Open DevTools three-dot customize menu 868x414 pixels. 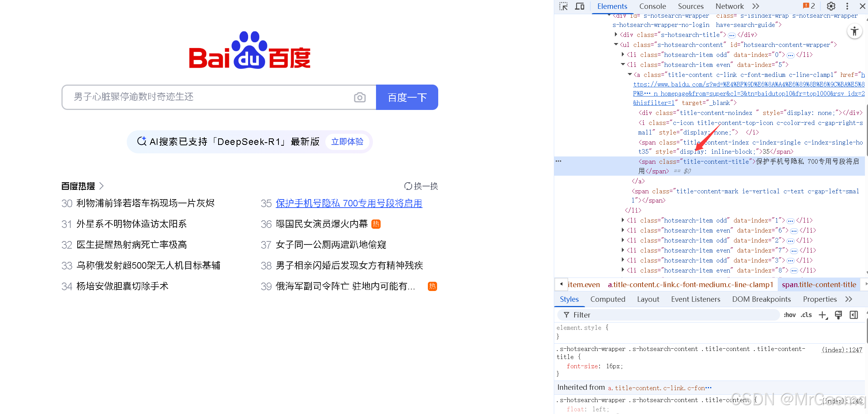tap(847, 6)
